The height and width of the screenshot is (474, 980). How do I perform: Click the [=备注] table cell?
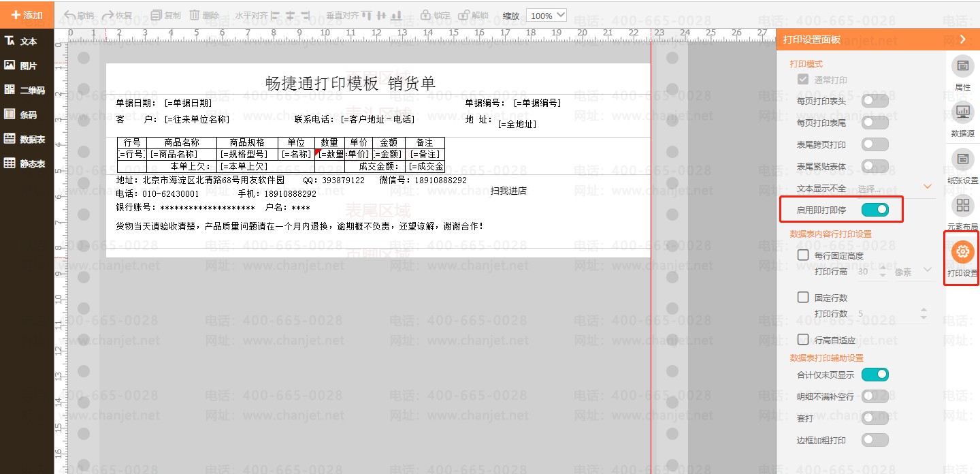point(425,154)
